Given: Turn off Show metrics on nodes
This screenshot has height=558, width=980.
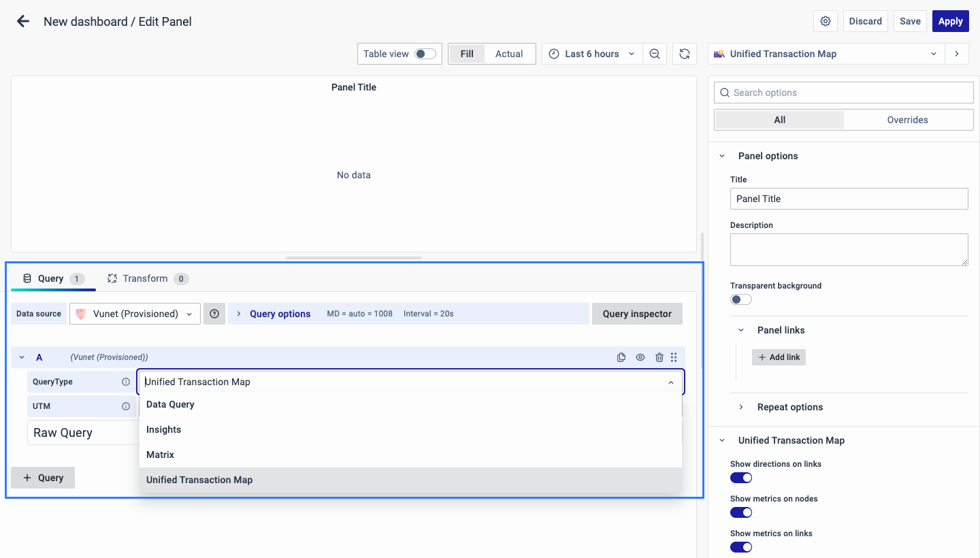Looking at the screenshot, I should pyautogui.click(x=741, y=512).
